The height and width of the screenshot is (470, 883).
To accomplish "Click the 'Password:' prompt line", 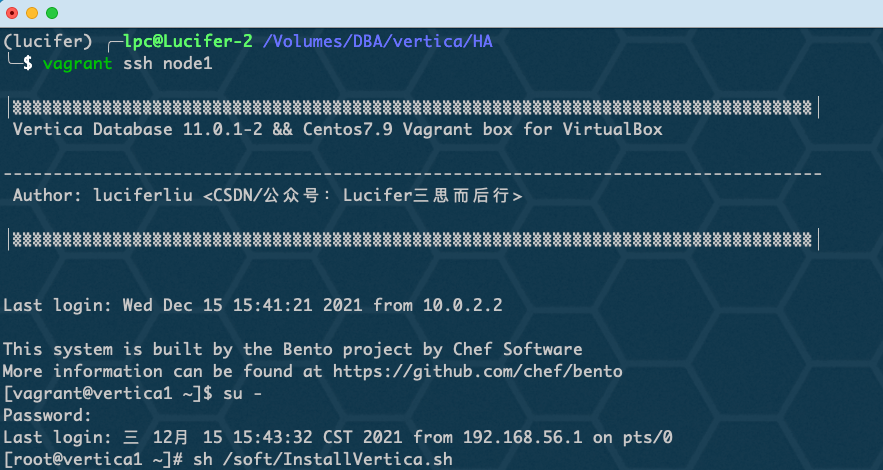I will (x=47, y=415).
